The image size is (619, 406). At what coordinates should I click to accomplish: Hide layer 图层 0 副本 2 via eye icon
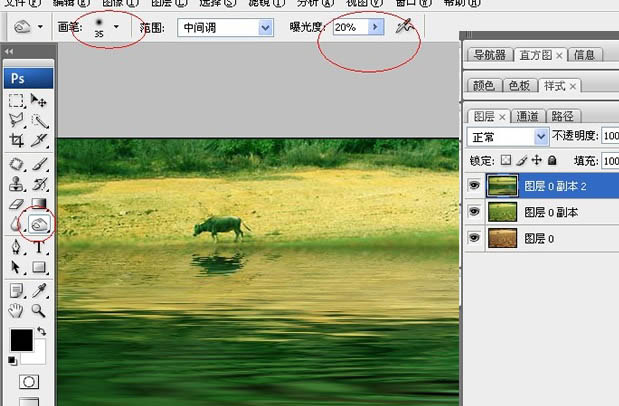(474, 185)
